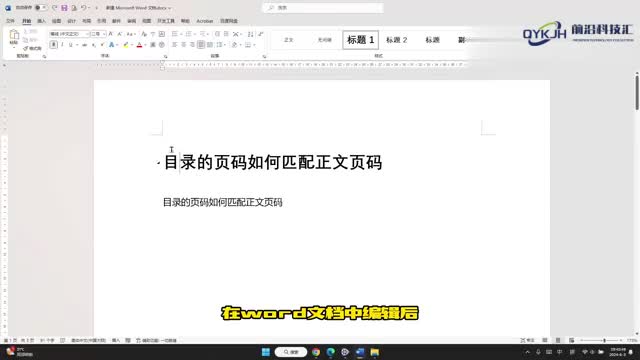Screen dimensions: 640x360
Task: Toggle Italic formatting
Action: 62,45
